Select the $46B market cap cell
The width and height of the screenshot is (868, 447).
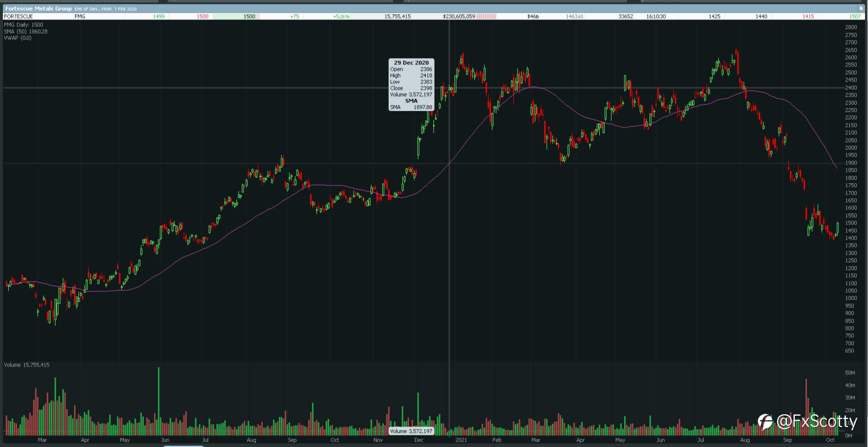pyautogui.click(x=533, y=17)
